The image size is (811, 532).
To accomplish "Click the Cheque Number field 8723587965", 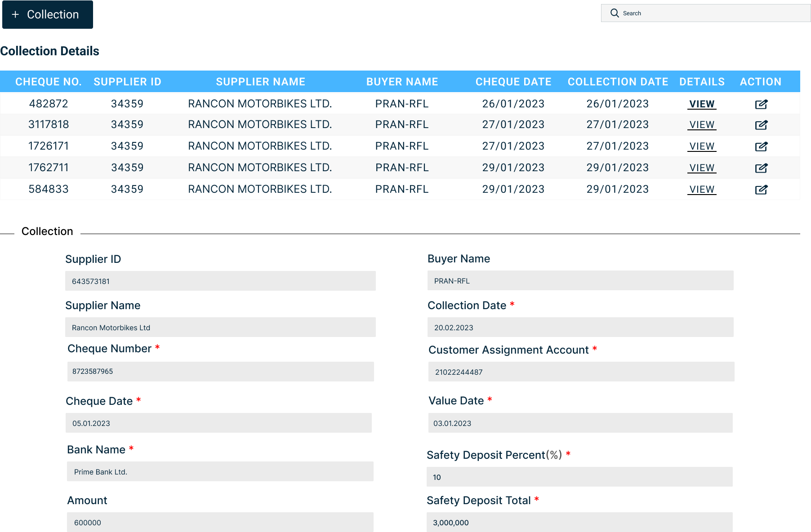I will (220, 372).
